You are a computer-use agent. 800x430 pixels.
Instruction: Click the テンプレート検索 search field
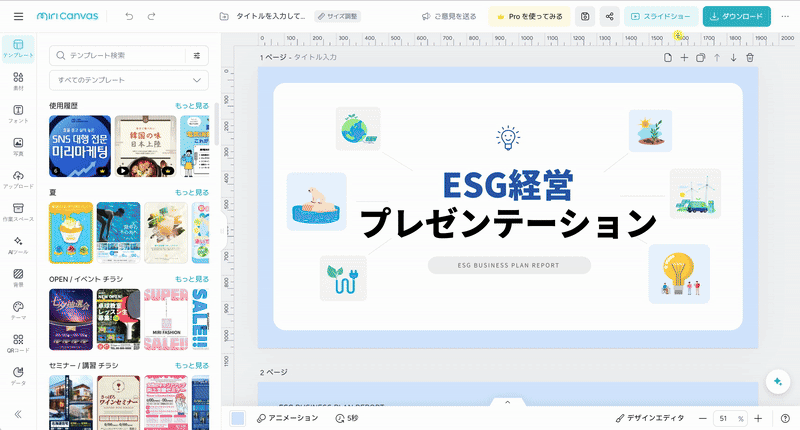[120, 56]
